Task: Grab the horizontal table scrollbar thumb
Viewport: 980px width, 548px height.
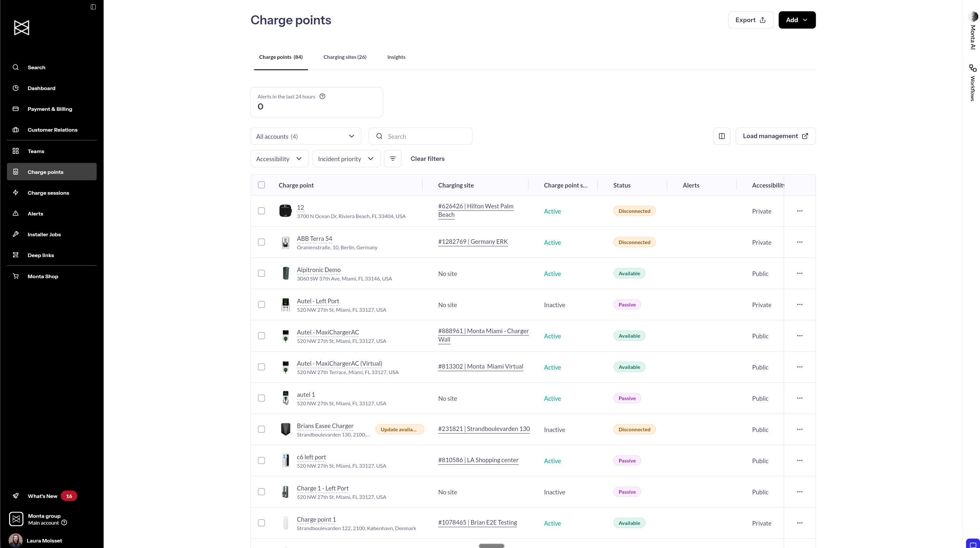Action: point(491,545)
